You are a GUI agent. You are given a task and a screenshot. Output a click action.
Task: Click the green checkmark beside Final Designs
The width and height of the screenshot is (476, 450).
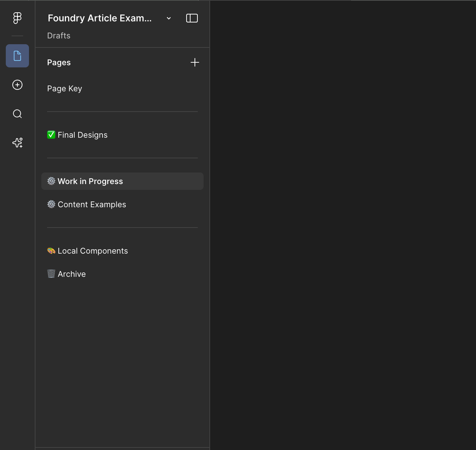click(x=51, y=134)
